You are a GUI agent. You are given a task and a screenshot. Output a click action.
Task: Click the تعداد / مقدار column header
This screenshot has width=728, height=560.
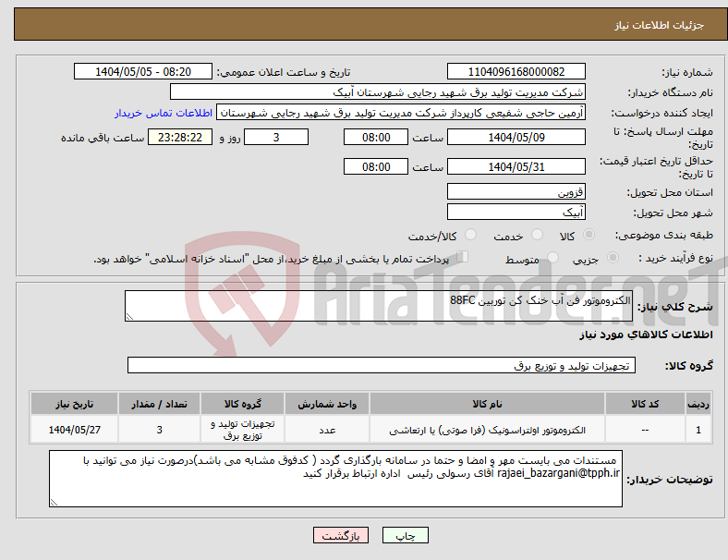point(159,404)
